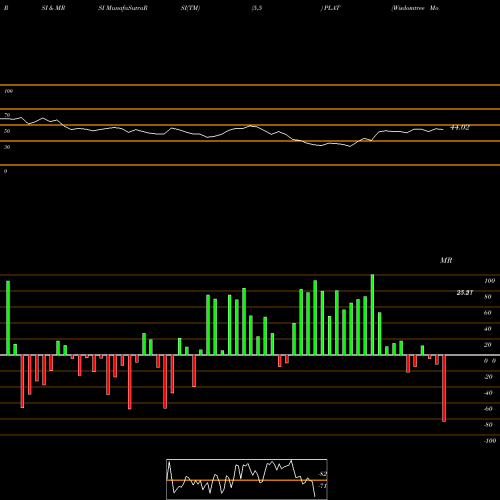The width and height of the screenshot is (500, 500).
Task: Click the RSI value label 44.02
Action: tap(460, 127)
